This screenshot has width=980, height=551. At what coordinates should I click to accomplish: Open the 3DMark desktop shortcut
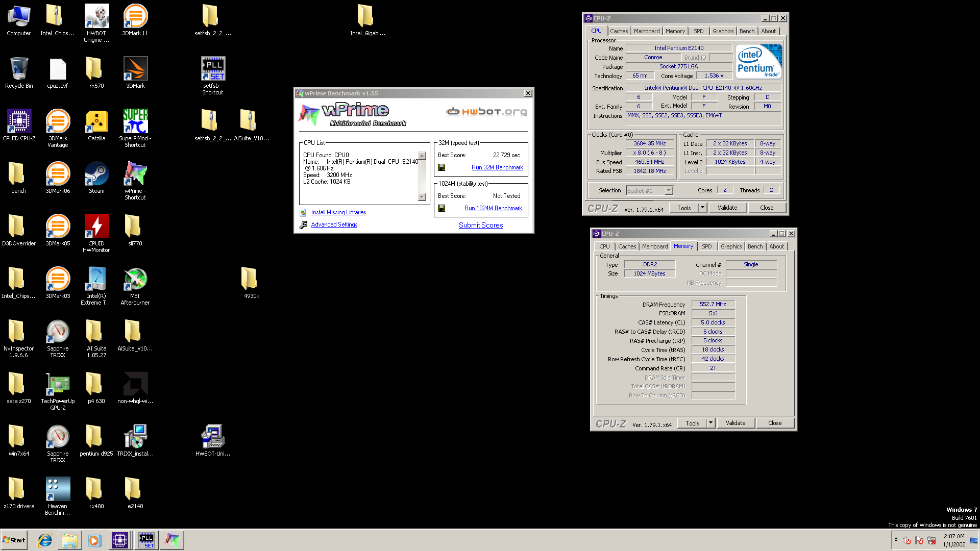tap(135, 73)
